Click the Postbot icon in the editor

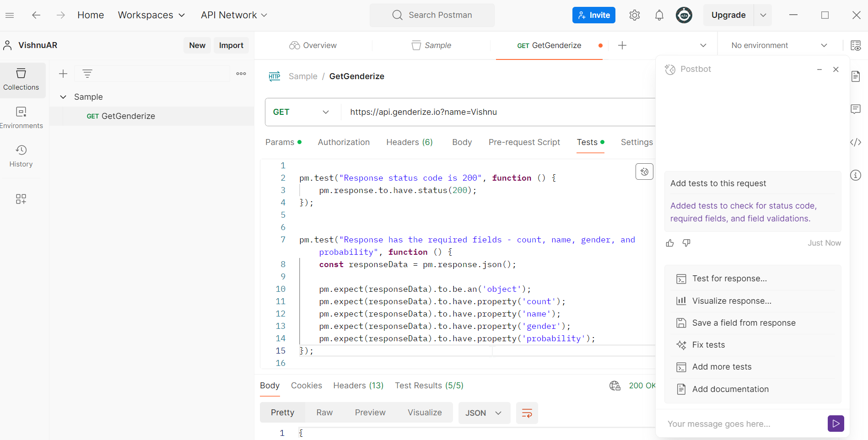644,172
